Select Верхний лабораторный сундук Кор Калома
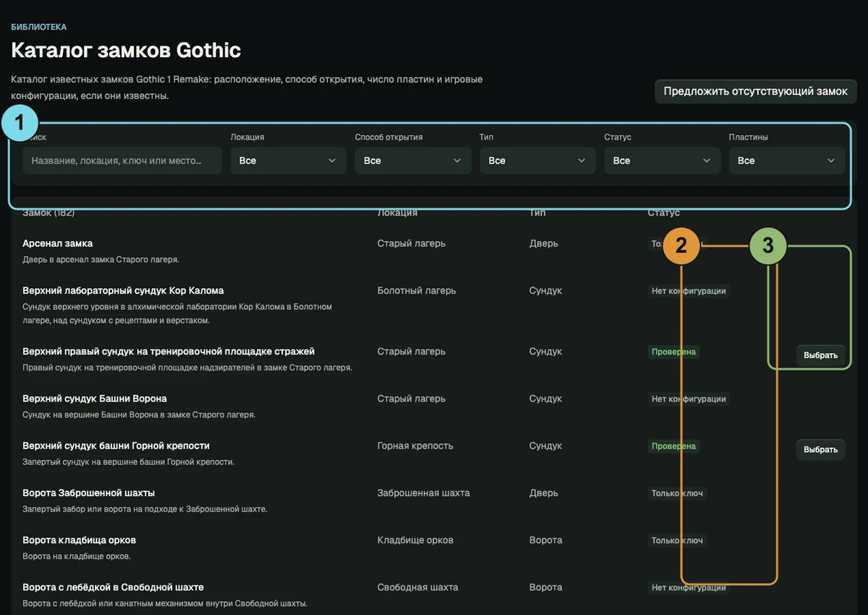 [x=123, y=290]
